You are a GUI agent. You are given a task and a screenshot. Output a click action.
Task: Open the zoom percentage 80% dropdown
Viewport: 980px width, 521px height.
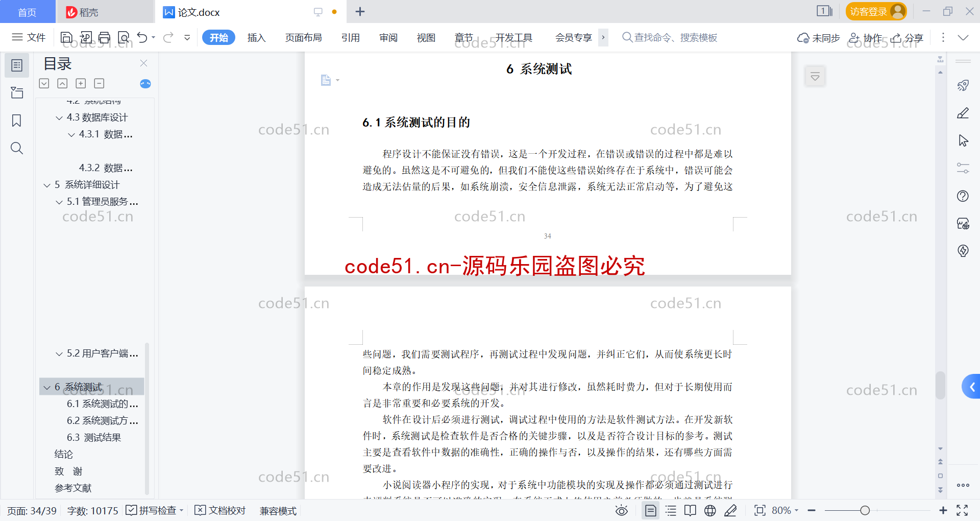click(x=785, y=510)
